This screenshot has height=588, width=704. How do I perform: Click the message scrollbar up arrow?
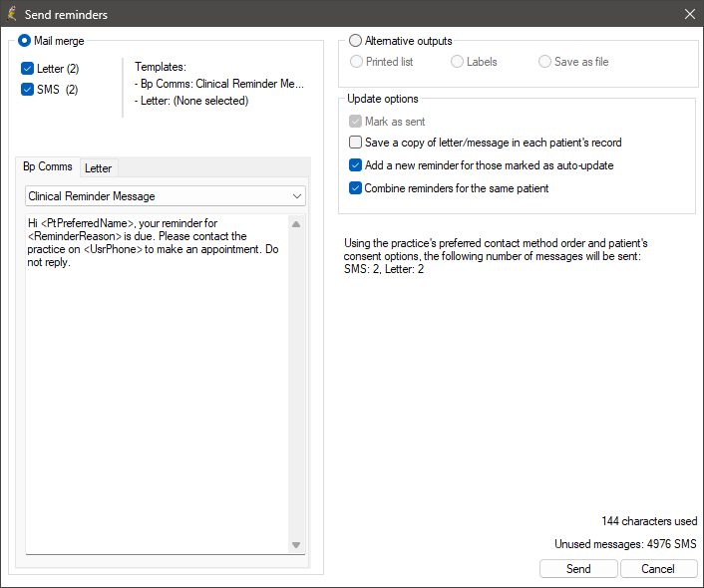point(296,224)
